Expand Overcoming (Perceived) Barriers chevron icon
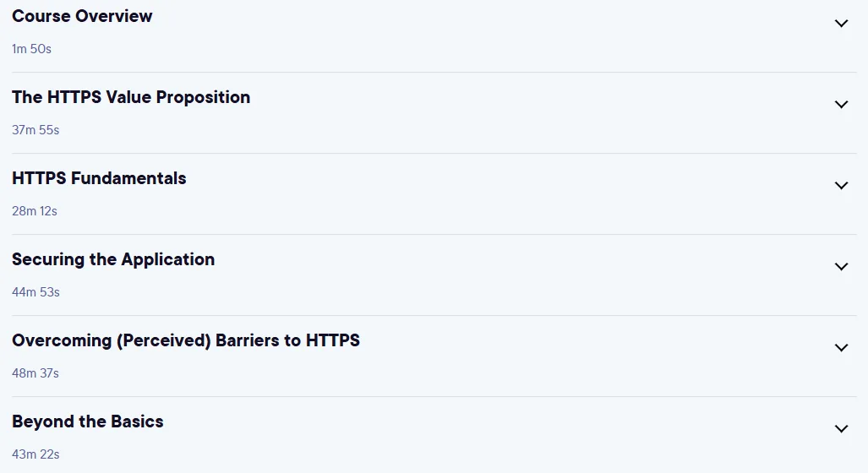The width and height of the screenshot is (868, 473). (841, 347)
